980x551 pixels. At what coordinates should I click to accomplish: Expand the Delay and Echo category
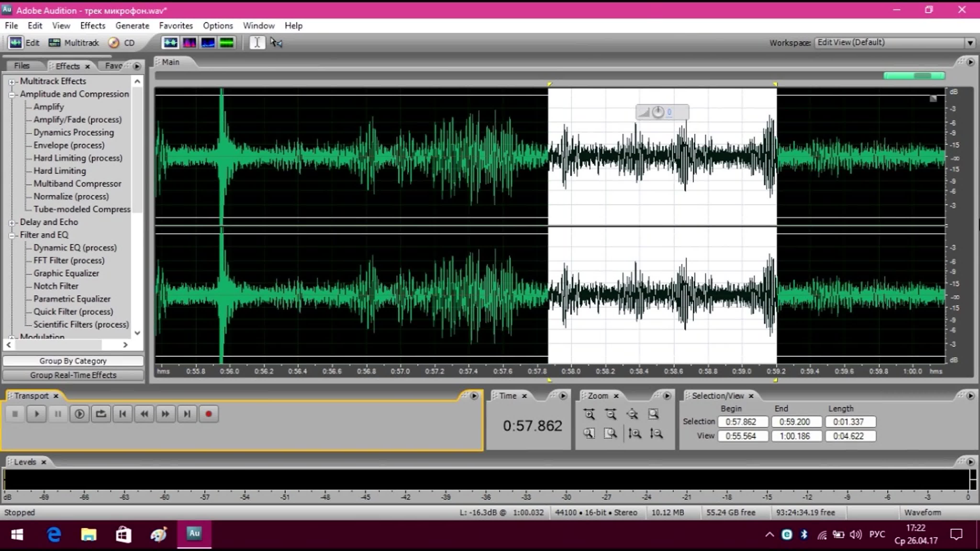point(12,222)
